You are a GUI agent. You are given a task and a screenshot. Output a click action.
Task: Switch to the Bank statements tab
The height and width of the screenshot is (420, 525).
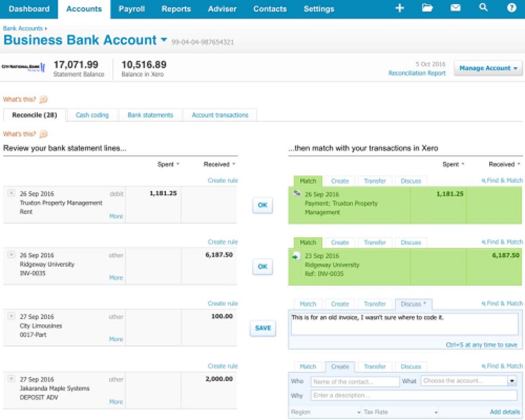click(150, 115)
